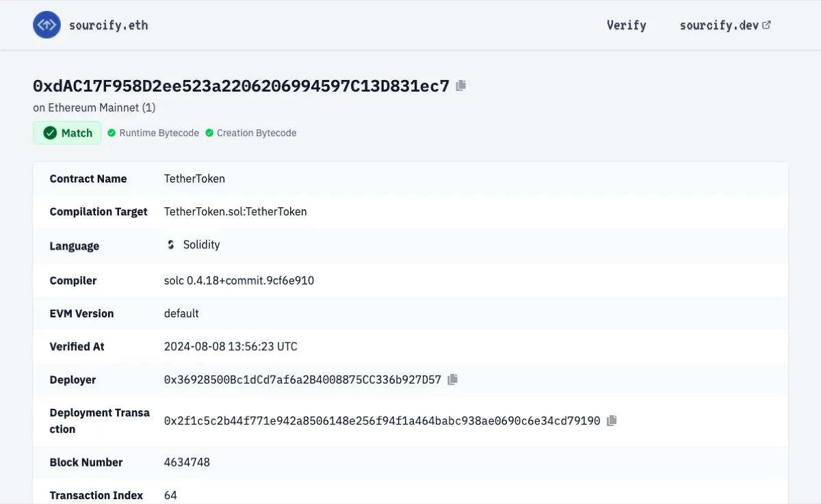Click compiler value 'solc 0.4.18+commit.9cf6e910'
Screen dimensions: 821x504
[239, 280]
